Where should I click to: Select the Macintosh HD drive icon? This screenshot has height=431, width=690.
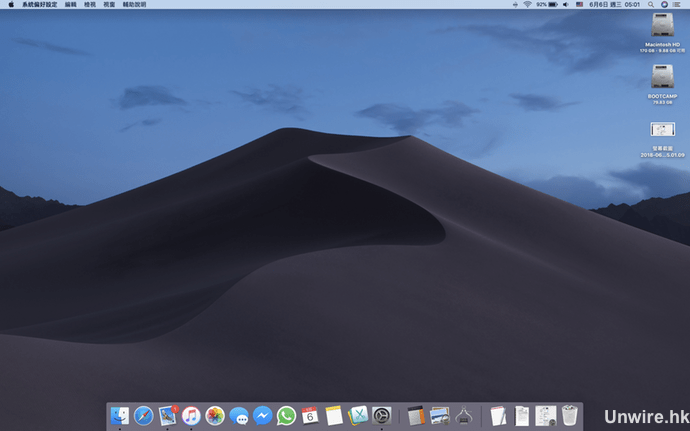tap(662, 25)
